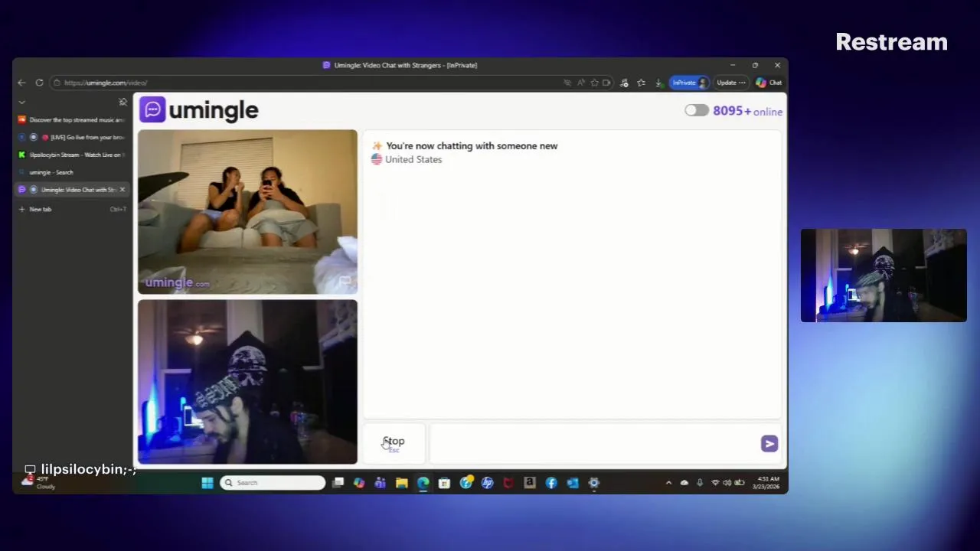
Task: Click Microsoft Edge taskbar icon
Action: [423, 483]
